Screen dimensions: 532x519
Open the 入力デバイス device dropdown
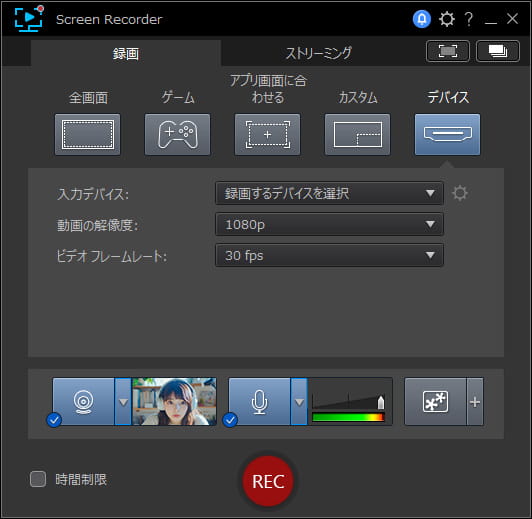329,193
